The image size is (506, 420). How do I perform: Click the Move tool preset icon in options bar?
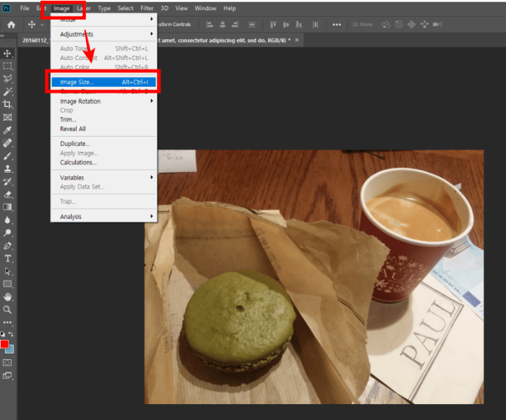click(32, 24)
